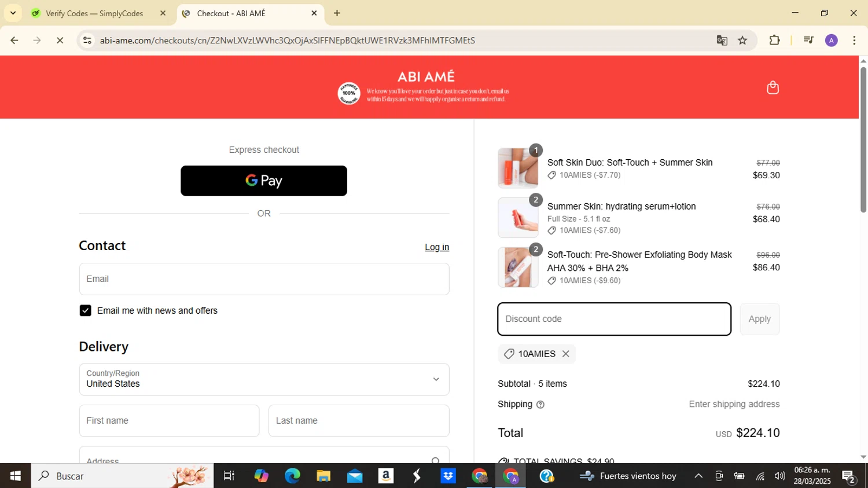
Task: Click the ABI AMÉ store logo
Action: pos(426,76)
